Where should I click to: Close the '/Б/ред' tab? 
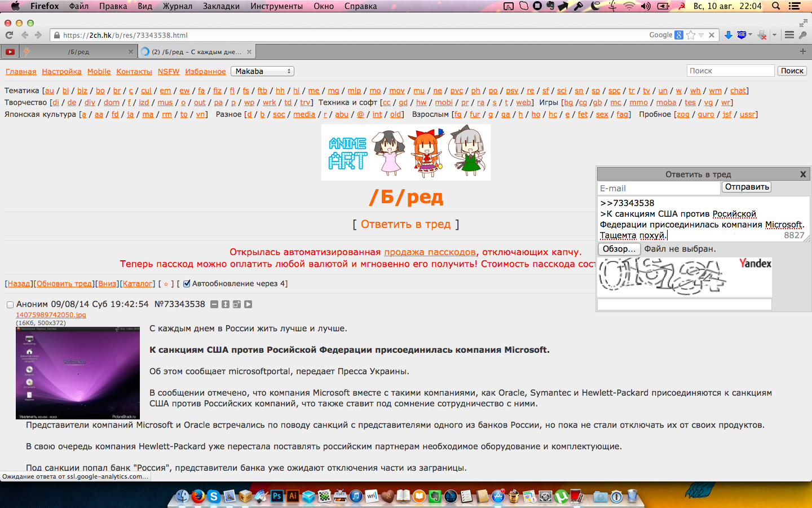click(131, 52)
